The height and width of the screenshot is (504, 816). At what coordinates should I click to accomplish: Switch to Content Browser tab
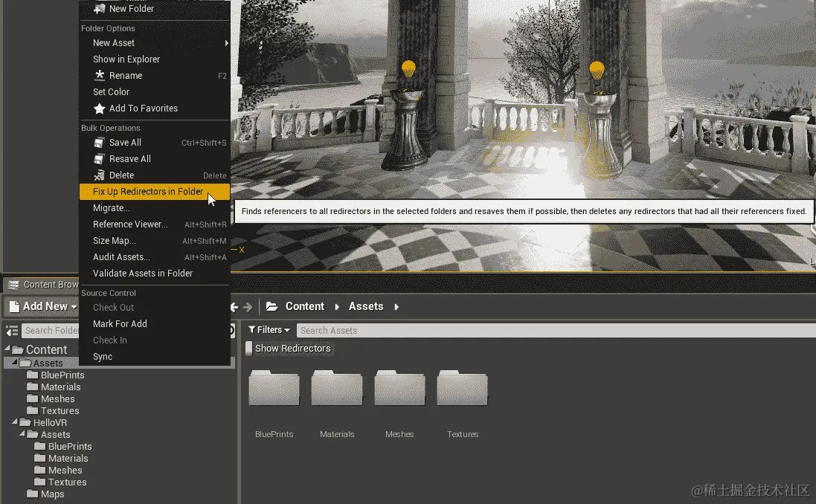click(x=42, y=285)
